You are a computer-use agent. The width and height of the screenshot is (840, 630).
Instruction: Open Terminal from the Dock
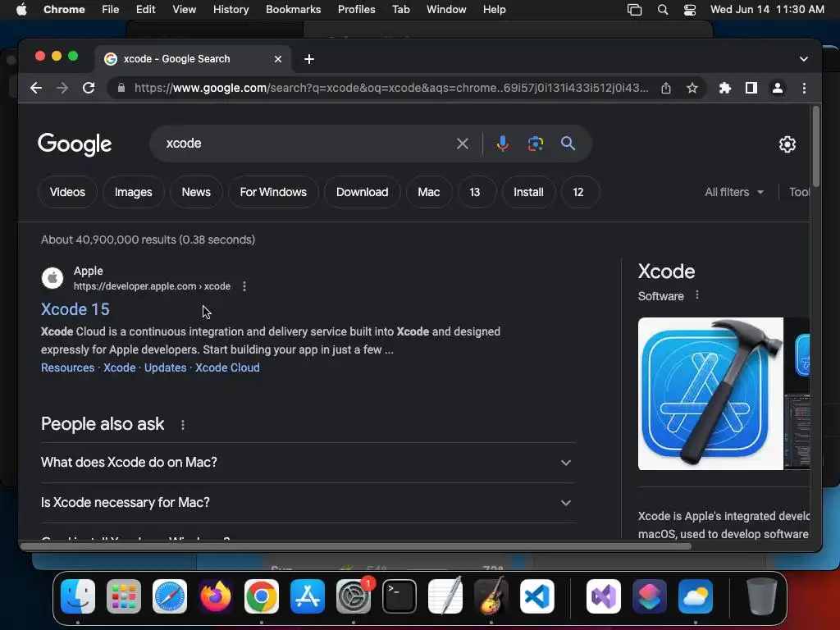[x=399, y=596]
